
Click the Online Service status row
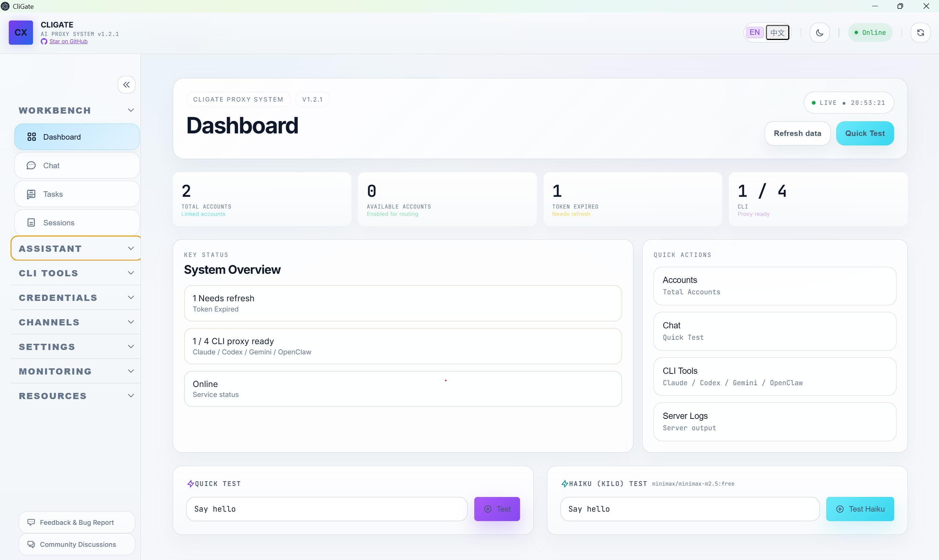click(x=403, y=389)
